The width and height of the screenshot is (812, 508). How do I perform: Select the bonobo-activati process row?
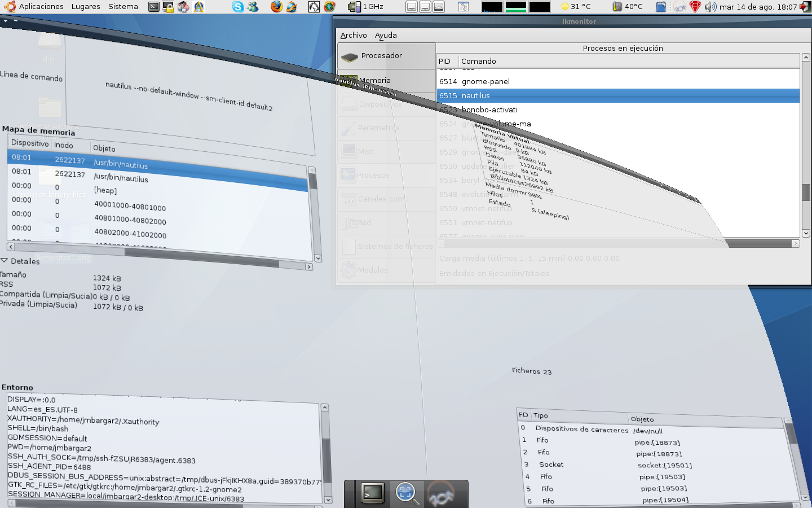click(618, 110)
